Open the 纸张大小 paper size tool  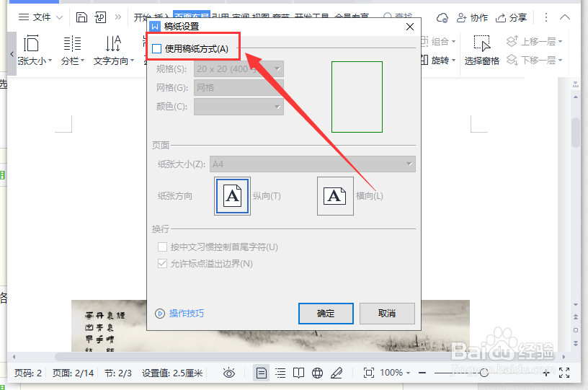tap(35, 50)
